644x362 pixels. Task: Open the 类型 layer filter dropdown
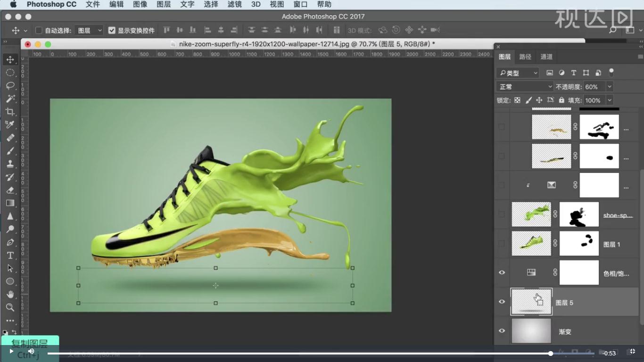point(518,73)
